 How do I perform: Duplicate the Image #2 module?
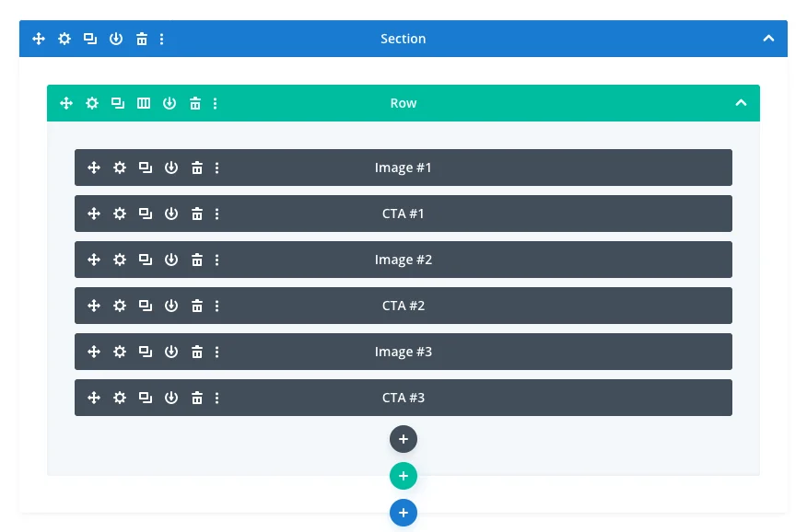point(146,260)
